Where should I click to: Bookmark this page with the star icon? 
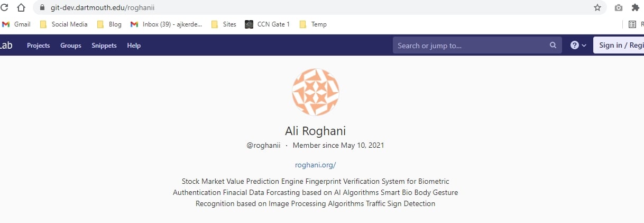[x=597, y=8]
